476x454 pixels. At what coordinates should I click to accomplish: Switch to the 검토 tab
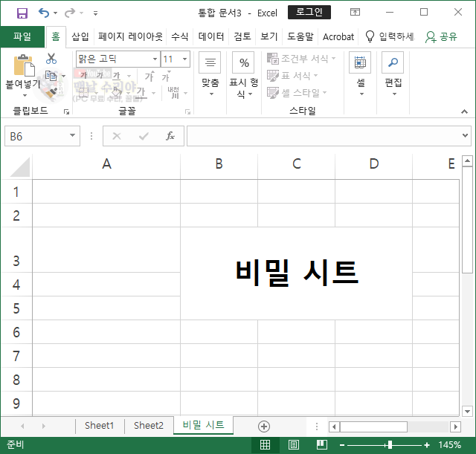[x=242, y=36]
